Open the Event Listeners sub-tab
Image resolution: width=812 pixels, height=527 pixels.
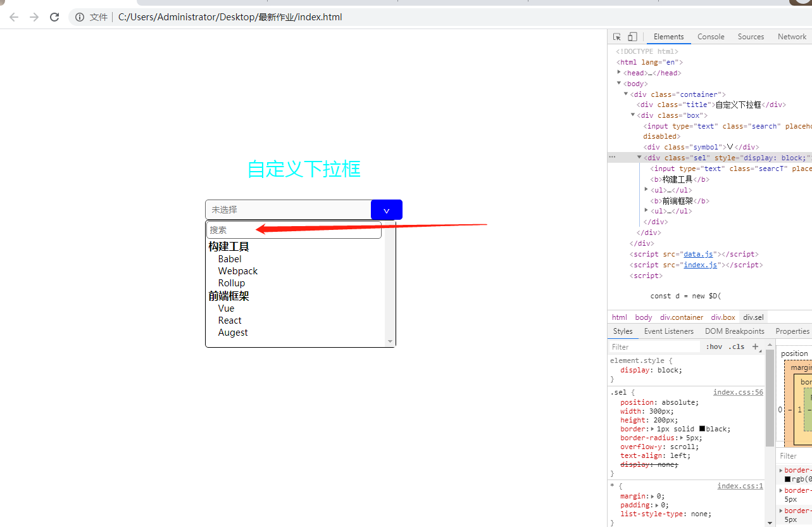pyautogui.click(x=669, y=331)
